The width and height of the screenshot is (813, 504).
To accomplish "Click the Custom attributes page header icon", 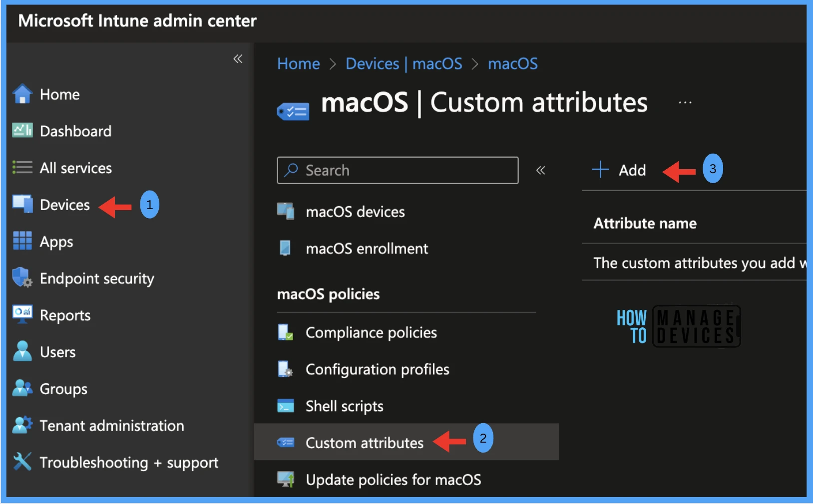I will [293, 111].
